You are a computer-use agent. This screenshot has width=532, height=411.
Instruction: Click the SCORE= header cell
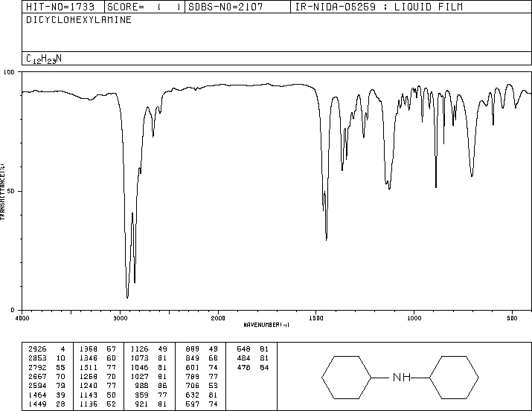pos(144,7)
